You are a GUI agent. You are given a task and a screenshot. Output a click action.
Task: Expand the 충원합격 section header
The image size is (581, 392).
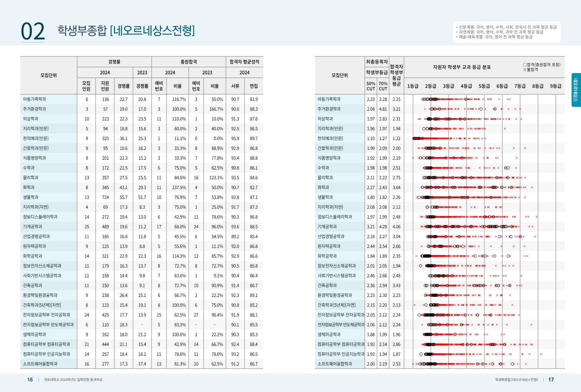[x=188, y=61]
